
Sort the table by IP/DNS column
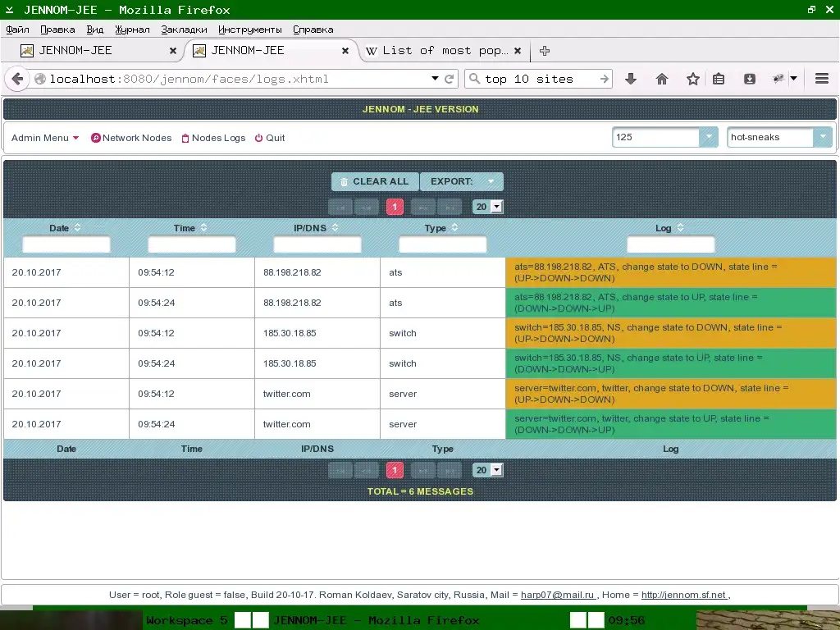tap(335, 228)
